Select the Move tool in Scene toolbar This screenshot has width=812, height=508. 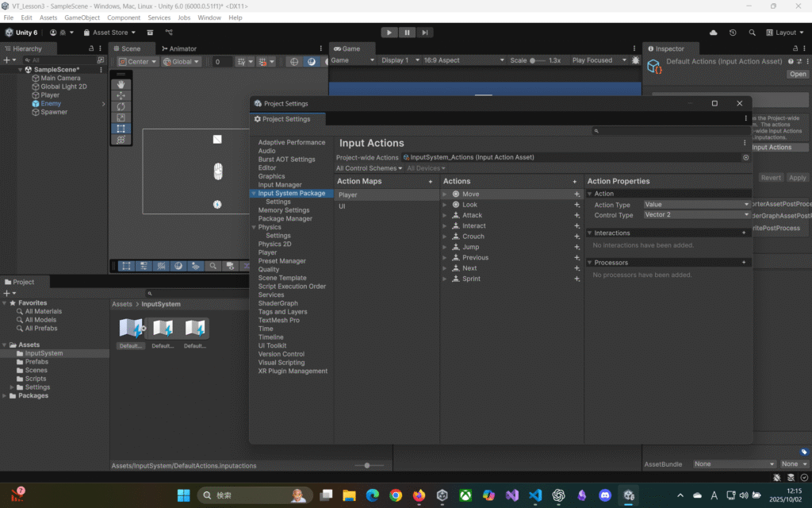pos(121,95)
